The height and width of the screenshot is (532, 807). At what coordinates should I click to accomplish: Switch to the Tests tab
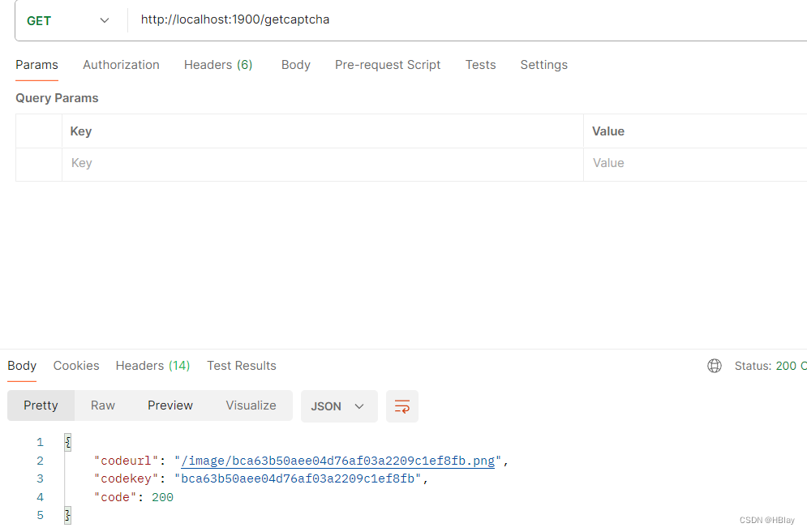pyautogui.click(x=480, y=65)
